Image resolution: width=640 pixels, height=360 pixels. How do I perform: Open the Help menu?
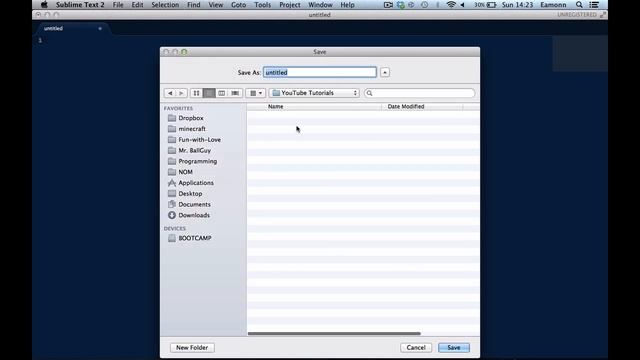[347, 5]
